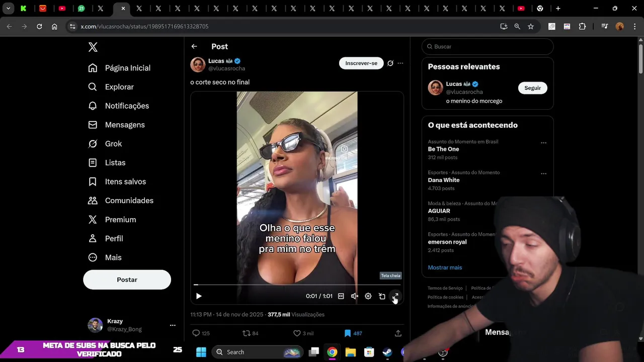Open Grok from the sidebar
The image size is (644, 362).
[105, 144]
